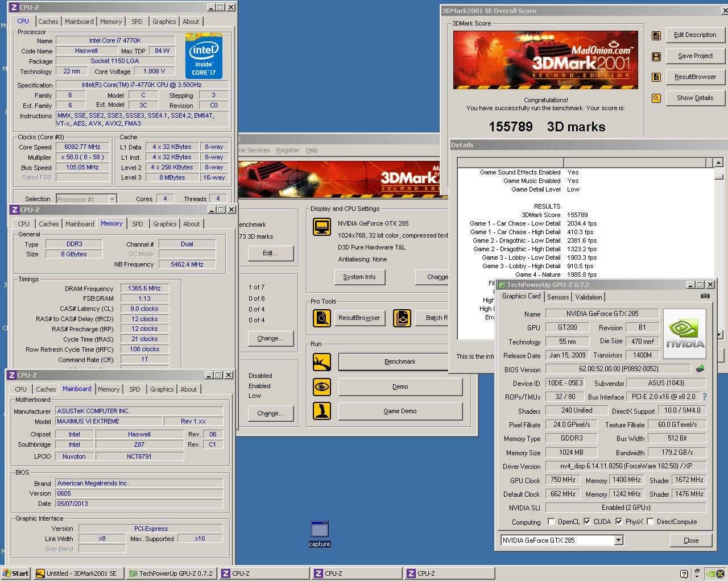This screenshot has width=728, height=582.
Task: Click the Show Details button
Action: 695,98
